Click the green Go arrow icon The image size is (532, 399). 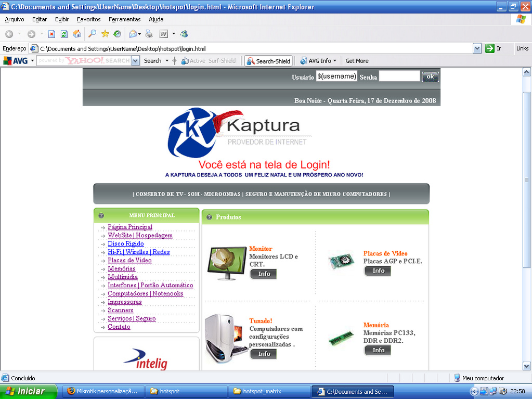[489, 48]
